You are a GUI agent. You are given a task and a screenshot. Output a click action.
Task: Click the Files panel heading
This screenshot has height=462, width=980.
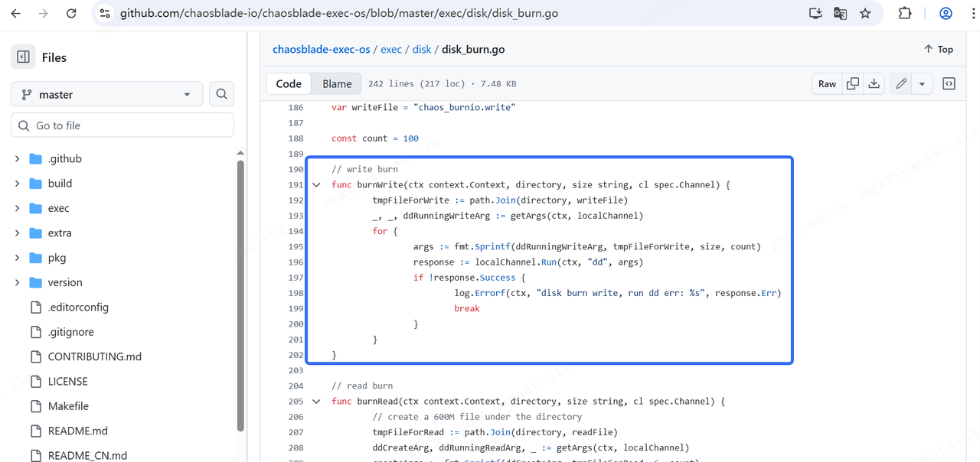(x=54, y=57)
